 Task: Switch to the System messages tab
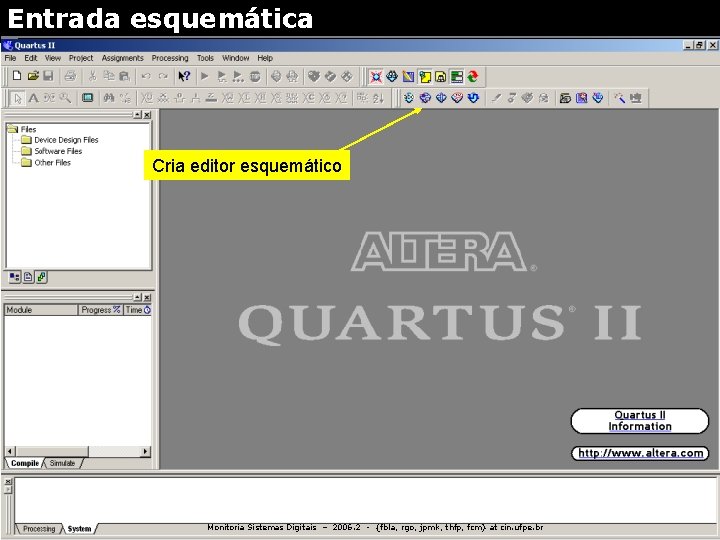click(79, 529)
